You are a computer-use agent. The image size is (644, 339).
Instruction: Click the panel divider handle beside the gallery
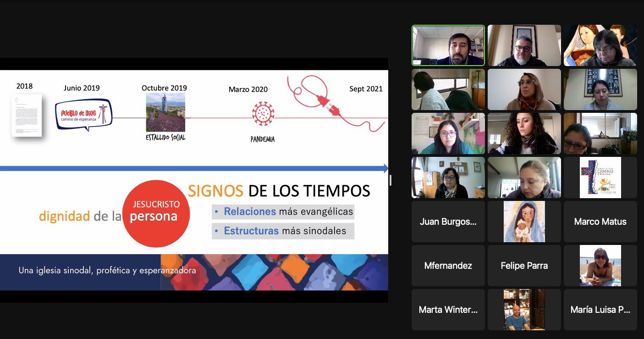coord(390,180)
